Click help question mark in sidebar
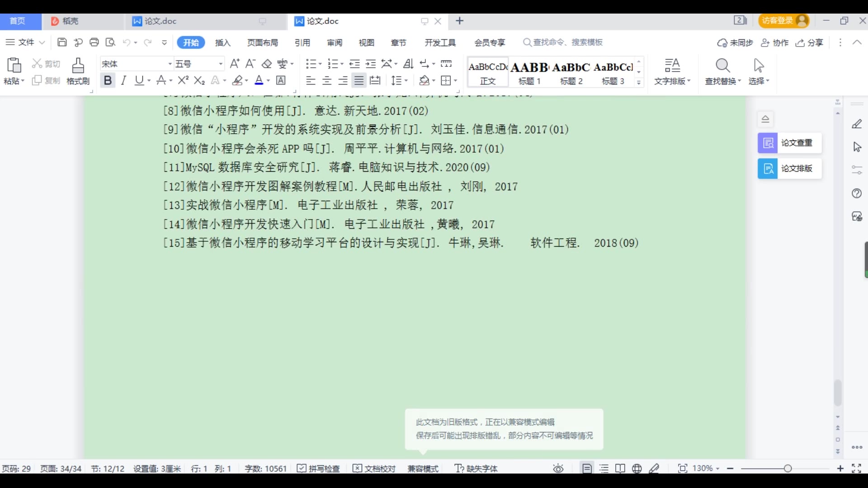 857,193
